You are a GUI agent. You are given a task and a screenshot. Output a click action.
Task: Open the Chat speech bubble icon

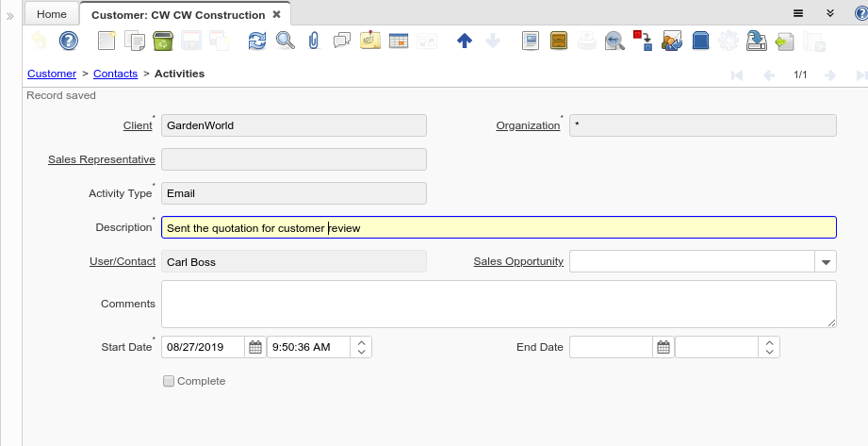[x=342, y=41]
